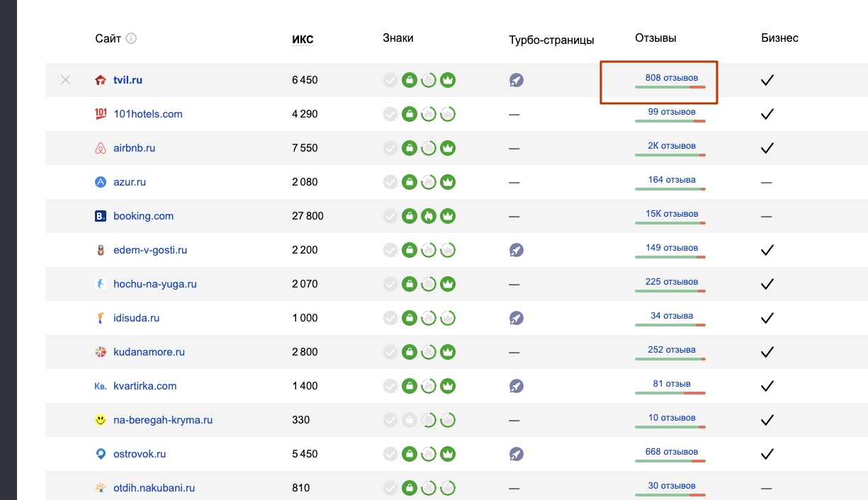Sort the table by ИКС column
The height and width of the screenshot is (500, 868).
pyautogui.click(x=303, y=39)
